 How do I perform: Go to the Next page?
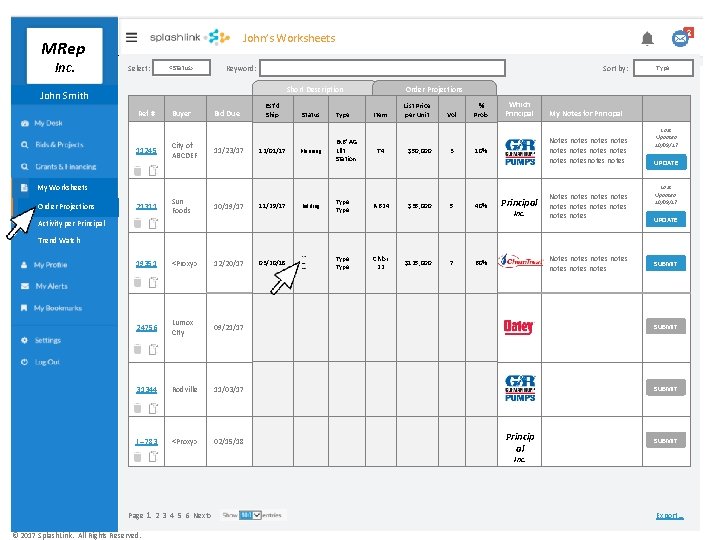click(202, 515)
